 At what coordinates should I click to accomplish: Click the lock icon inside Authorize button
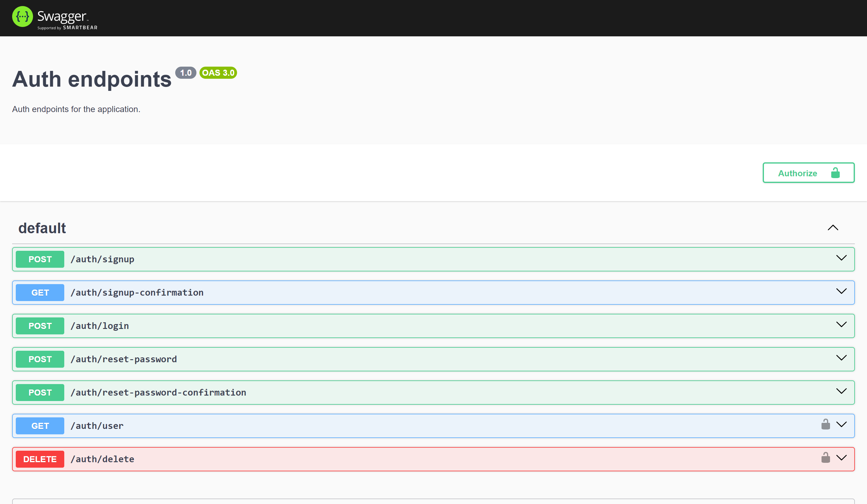tap(835, 173)
